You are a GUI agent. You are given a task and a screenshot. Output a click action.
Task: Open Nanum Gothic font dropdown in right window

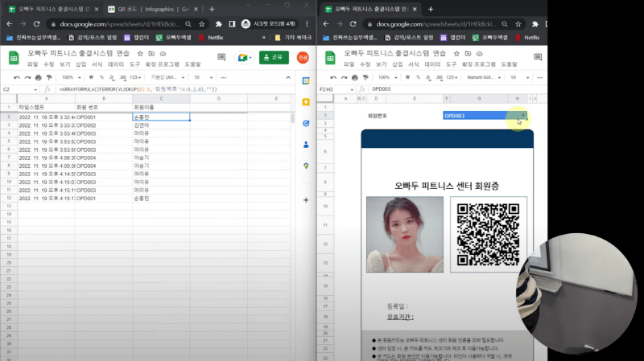coord(484,77)
